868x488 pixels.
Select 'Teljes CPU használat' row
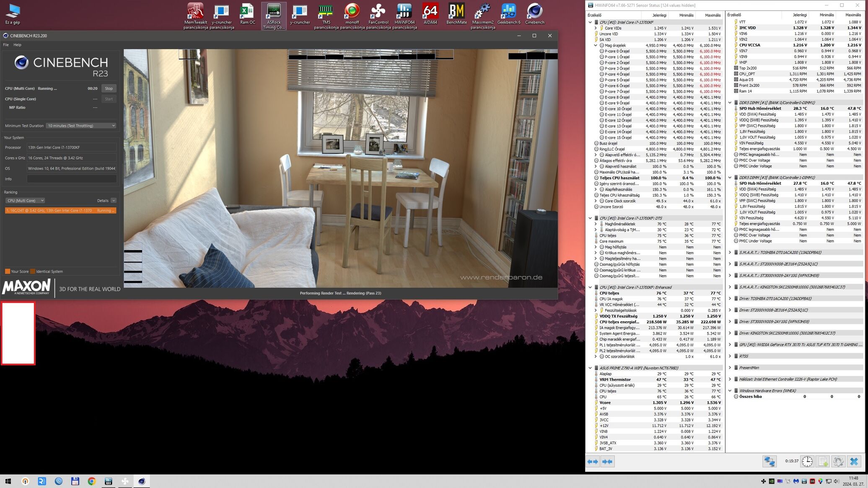point(655,178)
